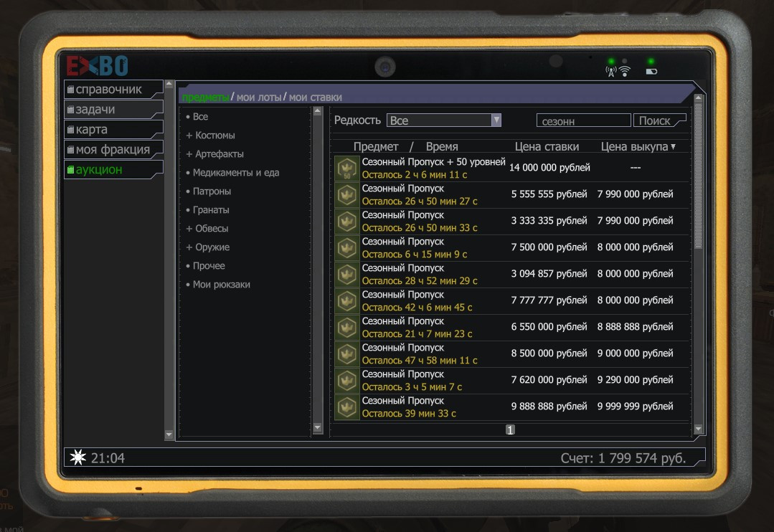Click the Поиск button

tap(659, 120)
